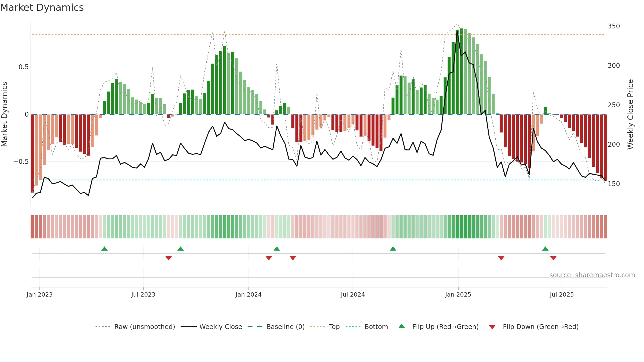The height and width of the screenshot is (362, 644).
Task: Click the Weekly Close Price axis title
Action: 630,114
